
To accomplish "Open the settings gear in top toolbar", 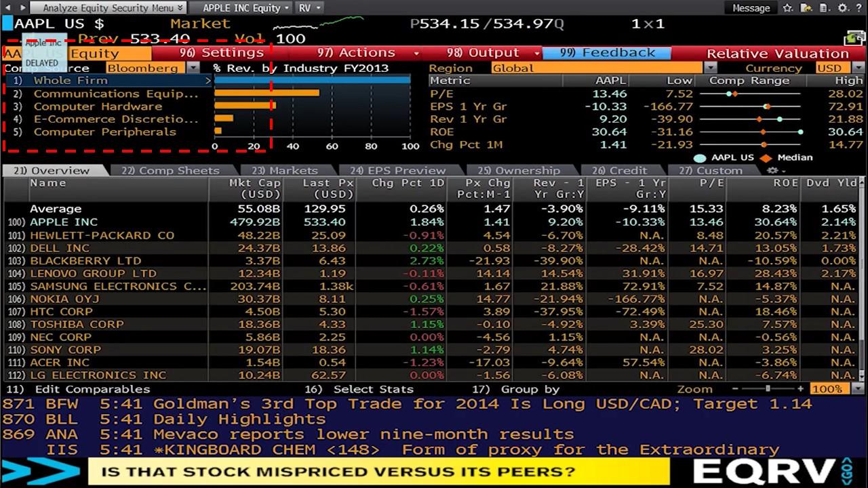I will [843, 7].
